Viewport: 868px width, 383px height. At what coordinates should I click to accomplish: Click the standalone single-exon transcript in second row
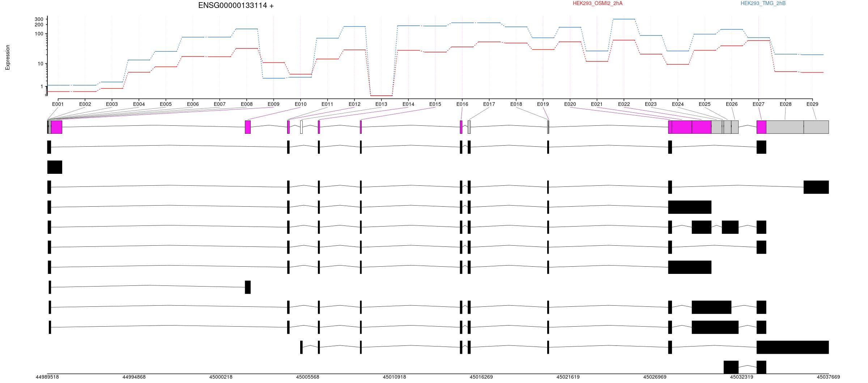coord(55,167)
